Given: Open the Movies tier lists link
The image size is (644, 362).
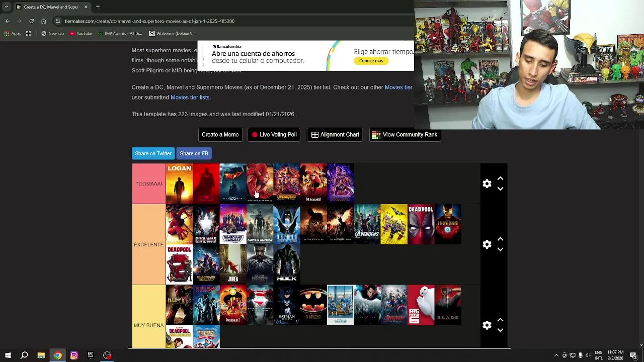Looking at the screenshot, I should coord(190,98).
